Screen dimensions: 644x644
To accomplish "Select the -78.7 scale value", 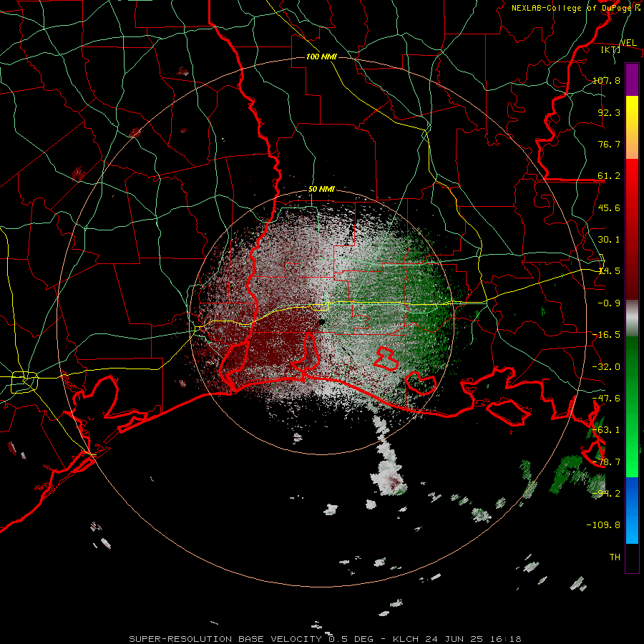I will coord(606,462).
